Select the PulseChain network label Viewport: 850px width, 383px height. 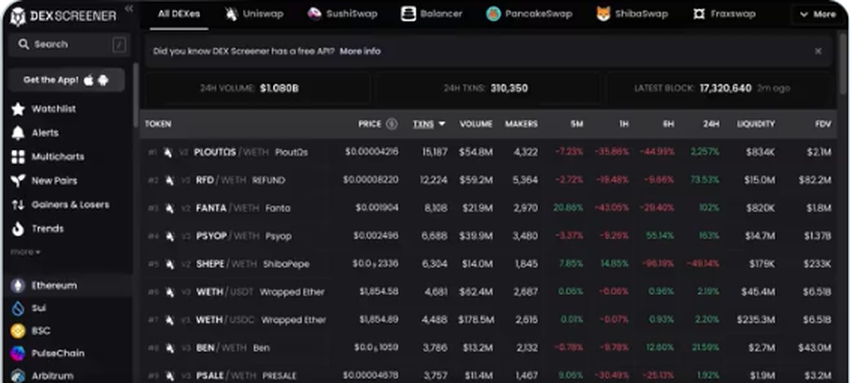tap(57, 353)
